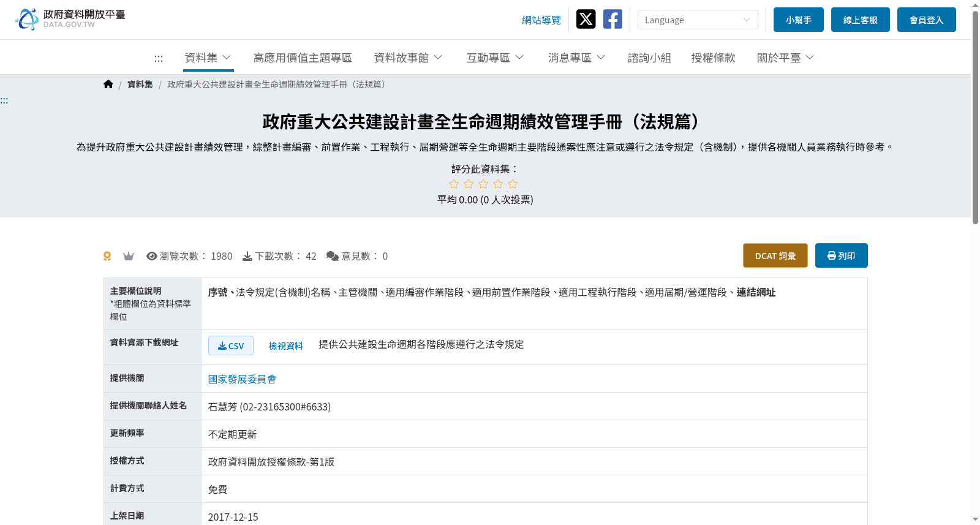Screen dimensions: 980x525
Task: Rate dataset with the first star
Action: [454, 184]
